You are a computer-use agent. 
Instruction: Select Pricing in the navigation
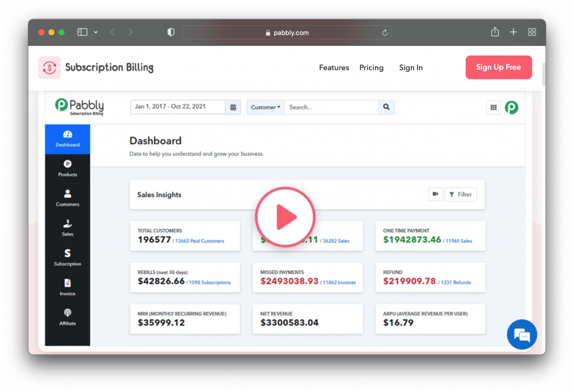[371, 68]
